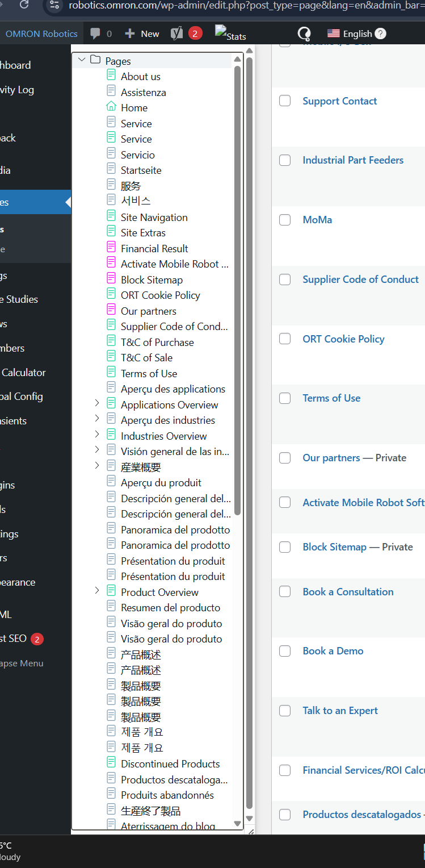Click the tree panel resize grip corner
The height and width of the screenshot is (868, 425).
[x=250, y=831]
